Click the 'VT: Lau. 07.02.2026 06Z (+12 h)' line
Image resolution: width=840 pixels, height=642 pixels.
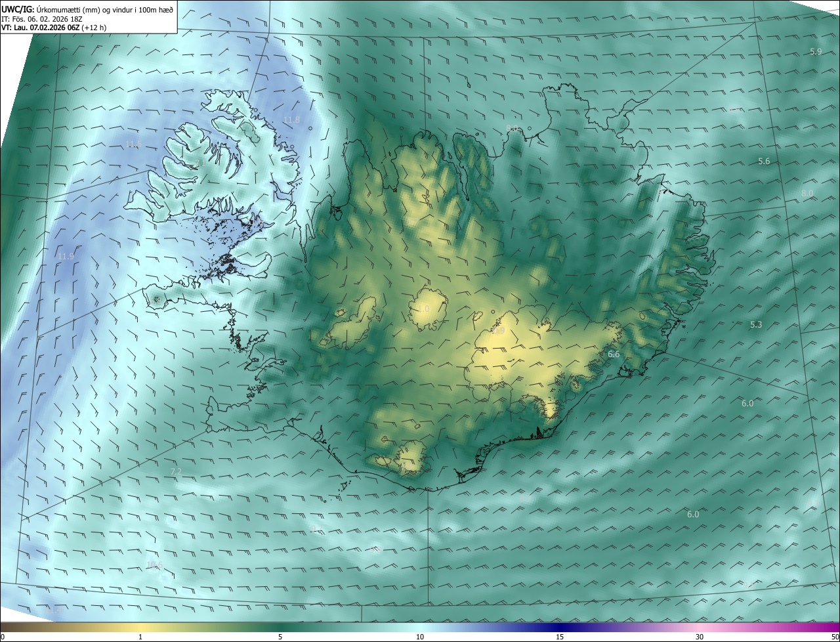click(54, 28)
